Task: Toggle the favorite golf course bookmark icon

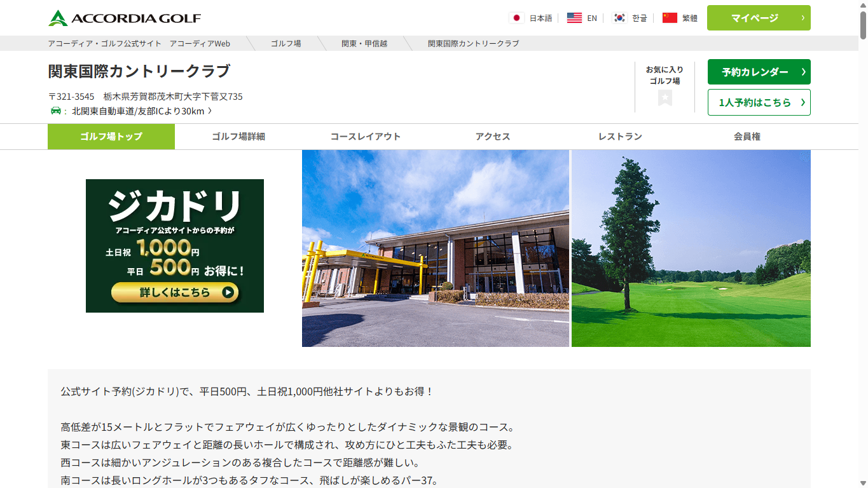Action: [x=665, y=98]
